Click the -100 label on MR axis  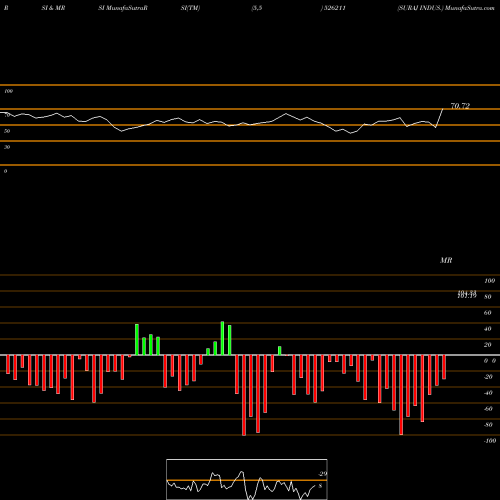pos(490,441)
